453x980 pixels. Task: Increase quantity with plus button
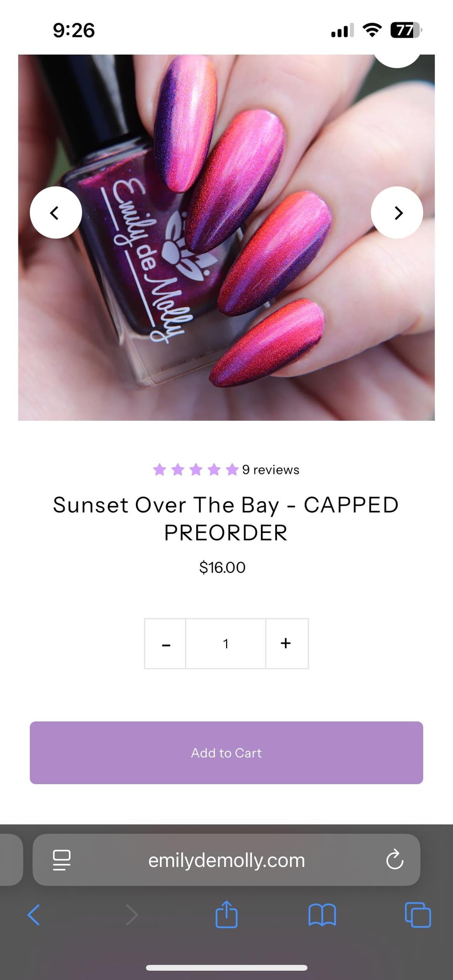(287, 644)
